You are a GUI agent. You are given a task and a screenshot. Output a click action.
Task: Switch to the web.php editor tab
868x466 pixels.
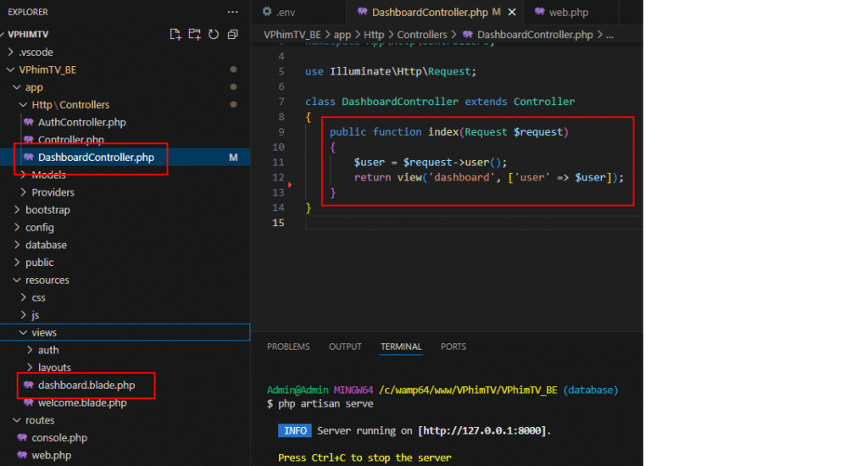[569, 12]
